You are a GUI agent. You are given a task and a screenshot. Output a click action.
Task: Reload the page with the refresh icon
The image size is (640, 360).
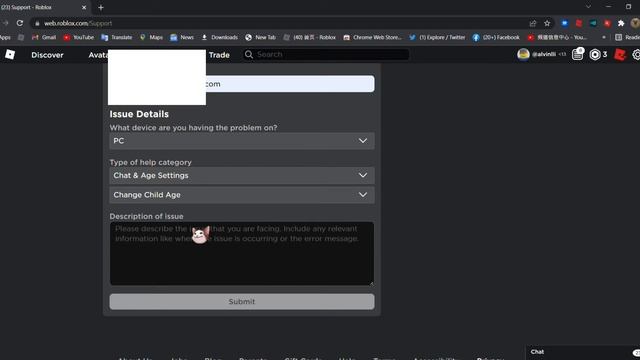(20, 23)
